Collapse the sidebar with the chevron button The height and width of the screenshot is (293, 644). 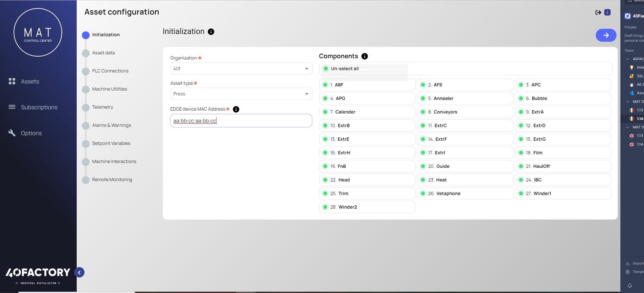click(79, 273)
